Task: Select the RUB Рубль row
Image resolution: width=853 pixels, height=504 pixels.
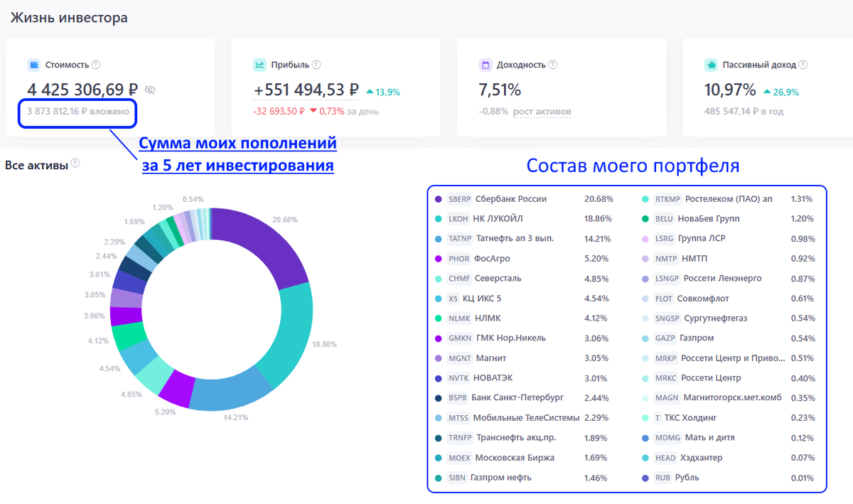Action: point(728,478)
